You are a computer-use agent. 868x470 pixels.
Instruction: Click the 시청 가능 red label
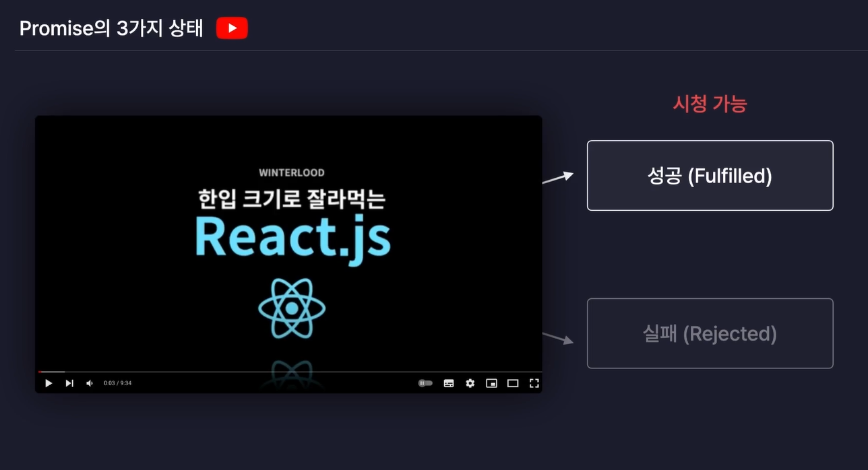click(x=710, y=104)
